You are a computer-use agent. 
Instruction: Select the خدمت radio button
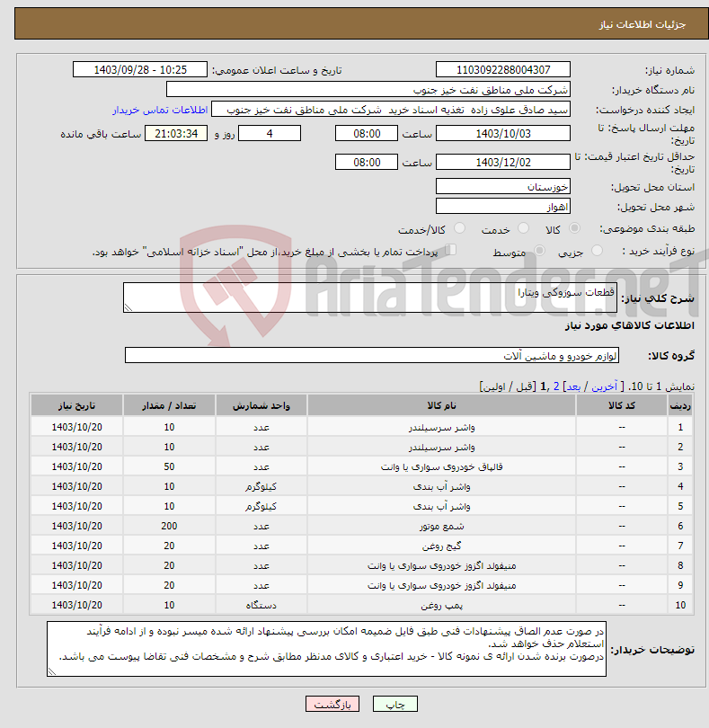pyautogui.click(x=523, y=228)
